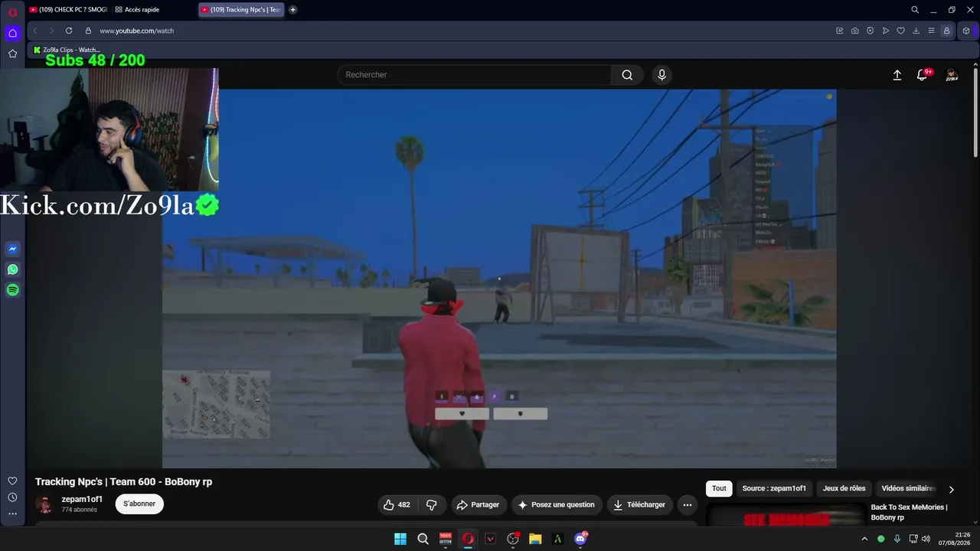Open Windows taskbar search
Viewport: 980px width, 551px height.
(x=423, y=539)
